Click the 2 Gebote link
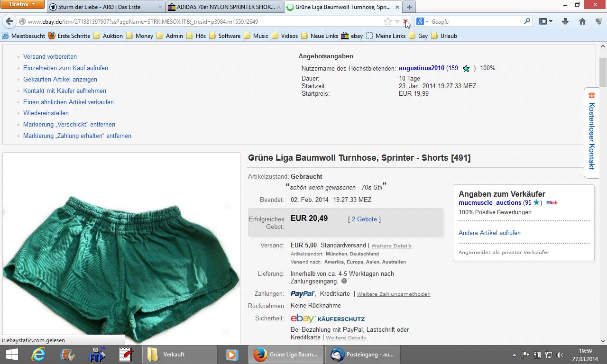This screenshot has width=607, height=364. coord(364,219)
